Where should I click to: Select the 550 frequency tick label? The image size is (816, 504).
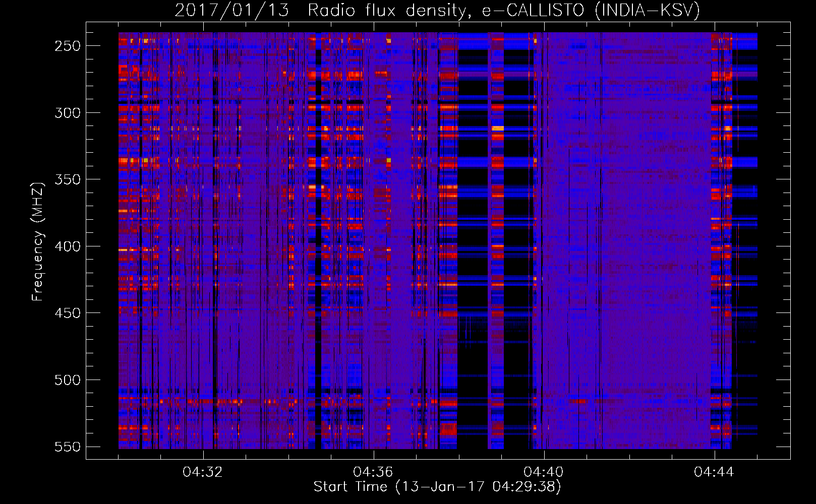click(68, 447)
